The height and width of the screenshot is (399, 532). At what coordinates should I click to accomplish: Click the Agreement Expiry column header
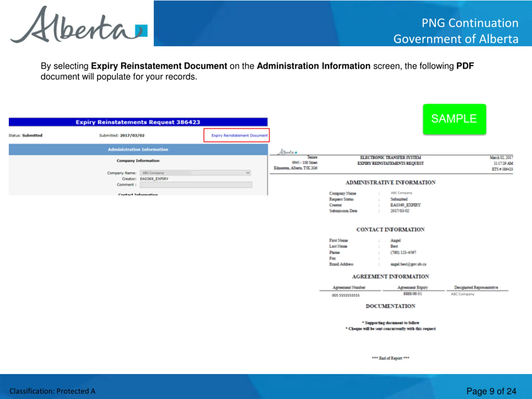(x=413, y=287)
